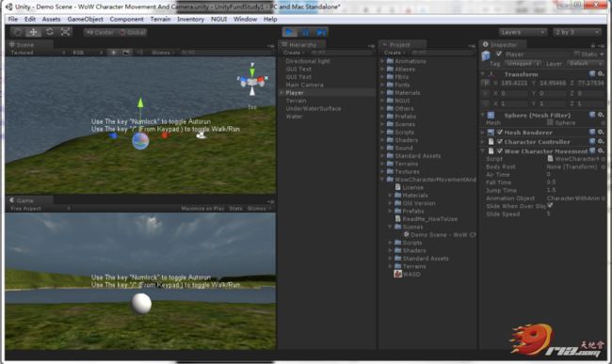The image size is (612, 364).
Task: Toggle Slide When Over Slope checkbox
Action: pyautogui.click(x=550, y=205)
